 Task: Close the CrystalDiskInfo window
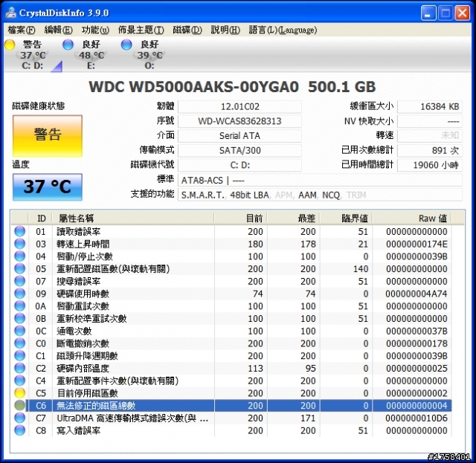tap(462, 13)
